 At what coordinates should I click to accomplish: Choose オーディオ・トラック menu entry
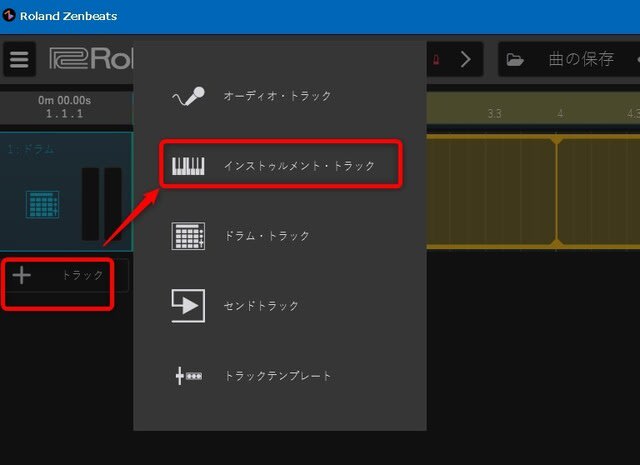click(x=277, y=96)
